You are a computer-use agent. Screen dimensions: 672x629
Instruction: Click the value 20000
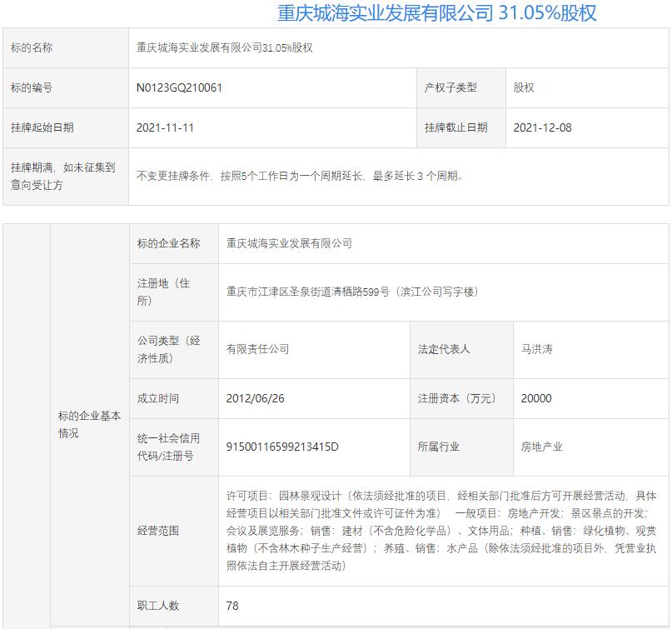tap(536, 398)
